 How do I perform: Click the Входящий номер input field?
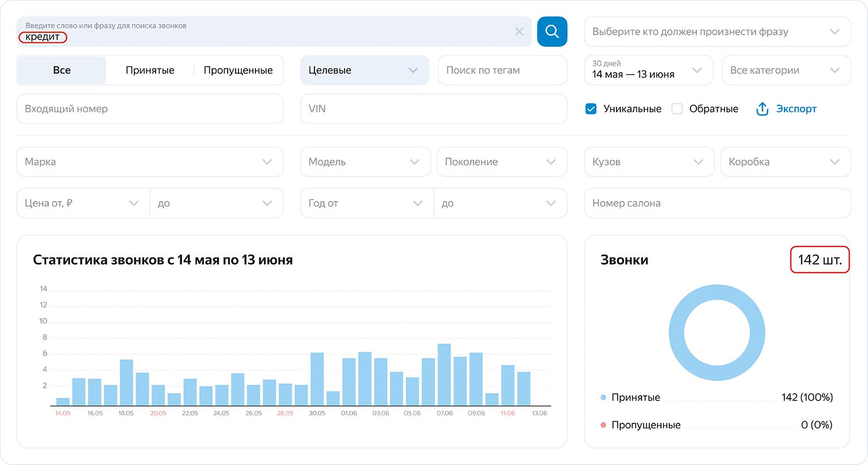click(x=150, y=109)
